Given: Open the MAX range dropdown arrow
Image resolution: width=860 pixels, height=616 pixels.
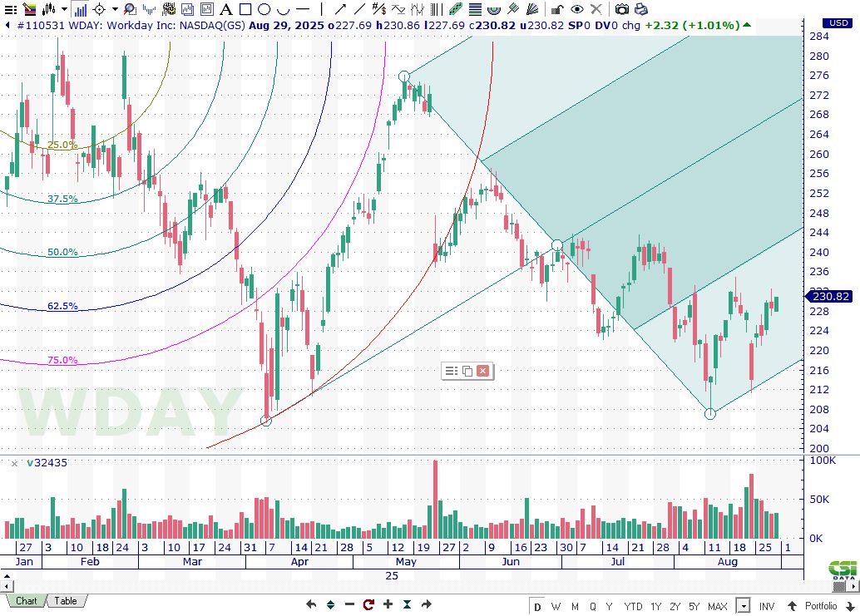Looking at the screenshot, I should coord(743,605).
